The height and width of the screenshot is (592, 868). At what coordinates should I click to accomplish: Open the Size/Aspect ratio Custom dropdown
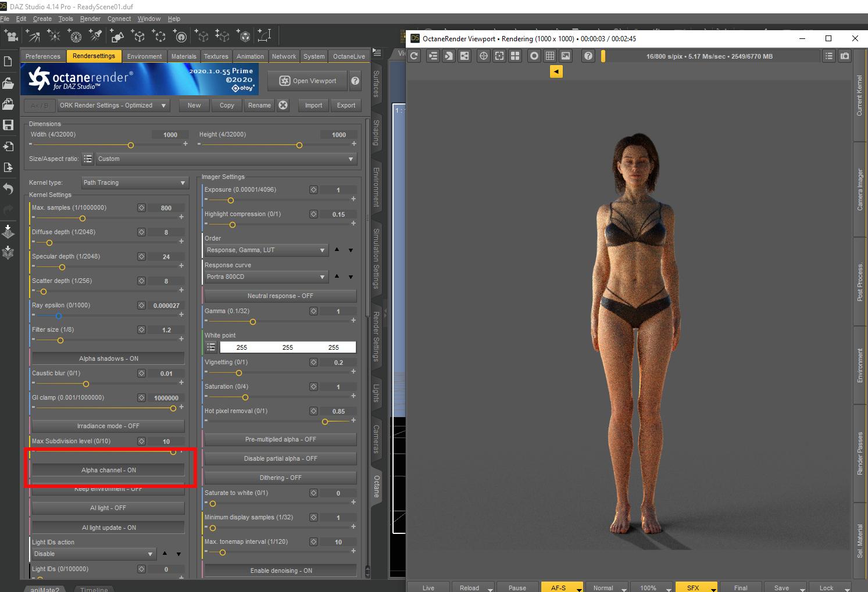point(226,159)
